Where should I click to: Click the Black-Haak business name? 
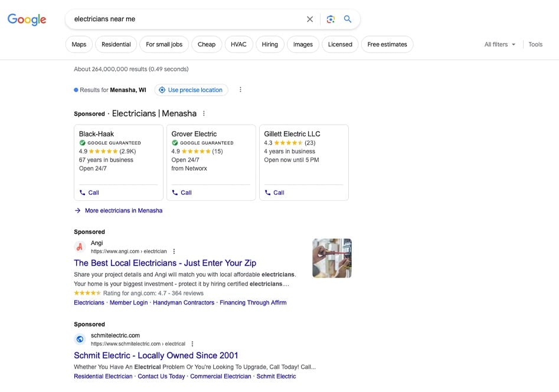click(96, 134)
